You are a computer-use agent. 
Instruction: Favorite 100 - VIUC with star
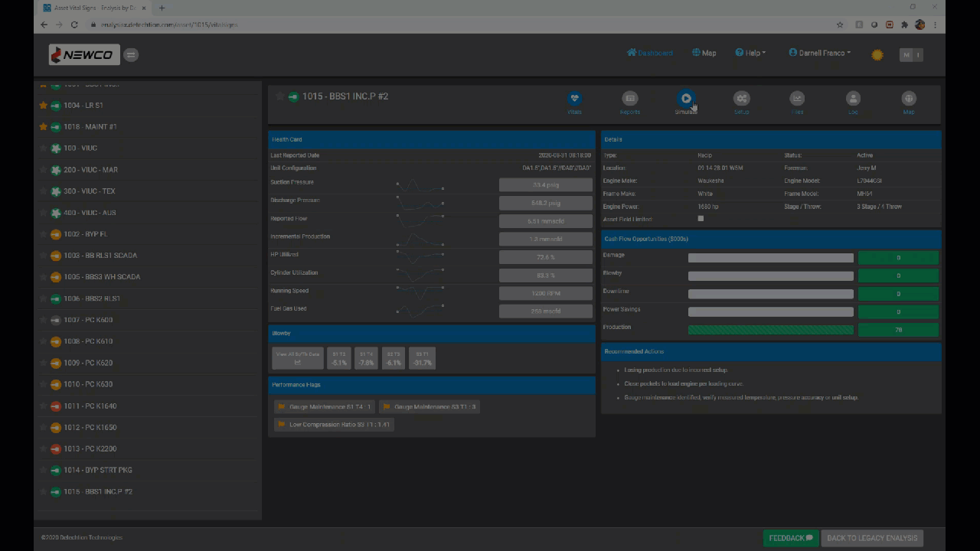coord(44,148)
